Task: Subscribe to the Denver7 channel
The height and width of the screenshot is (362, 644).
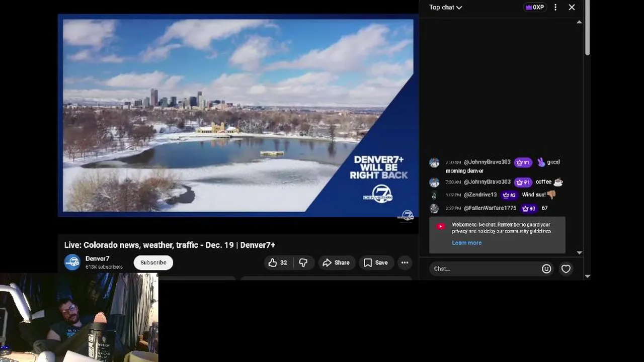Action: (153, 262)
